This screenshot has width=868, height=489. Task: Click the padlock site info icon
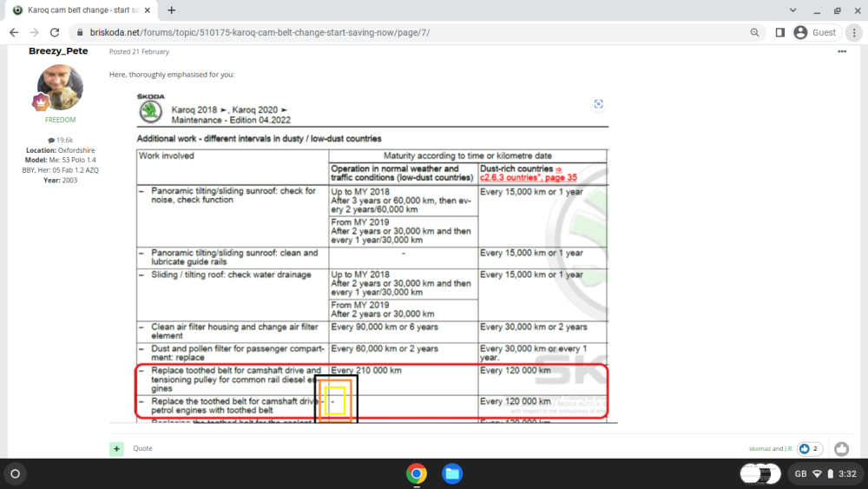coord(80,33)
